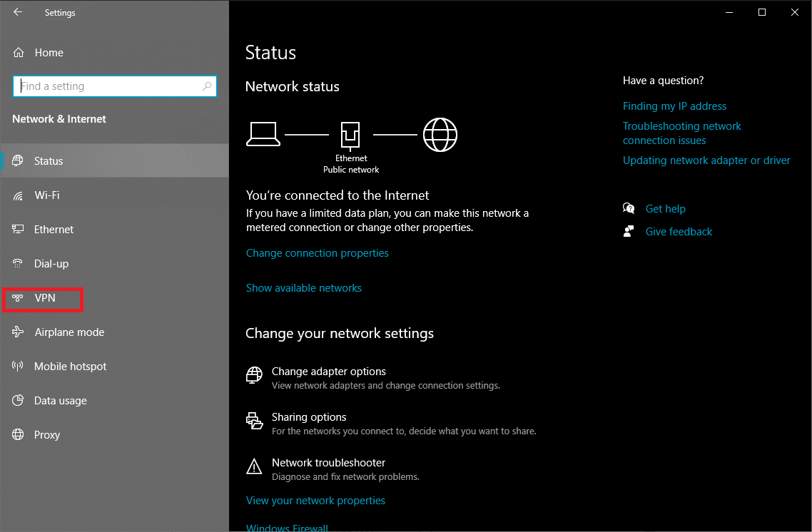Click the Data usage pie icon
This screenshot has height=532, width=812.
pyautogui.click(x=18, y=400)
